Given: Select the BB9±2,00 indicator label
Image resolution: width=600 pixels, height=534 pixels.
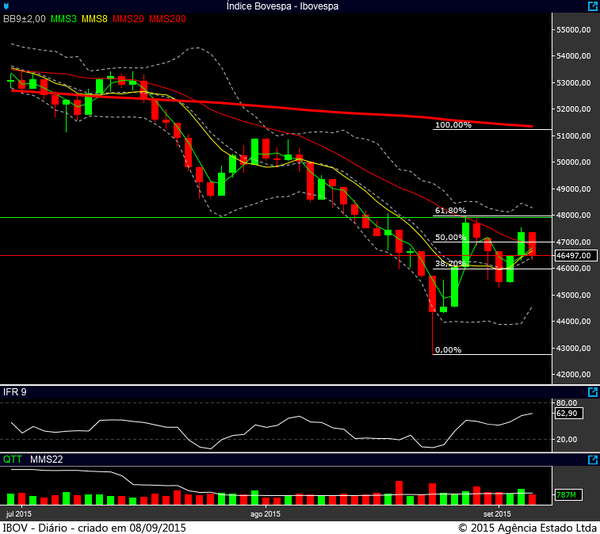Looking at the screenshot, I should click(24, 19).
